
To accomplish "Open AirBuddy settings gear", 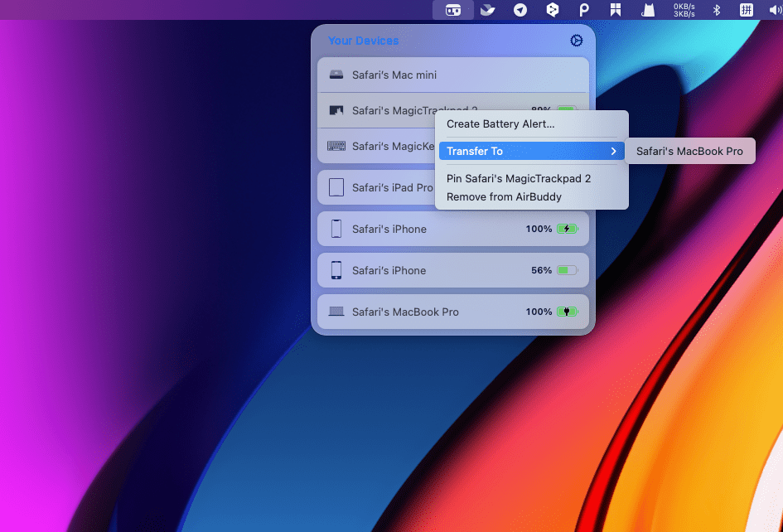I will 577,41.
